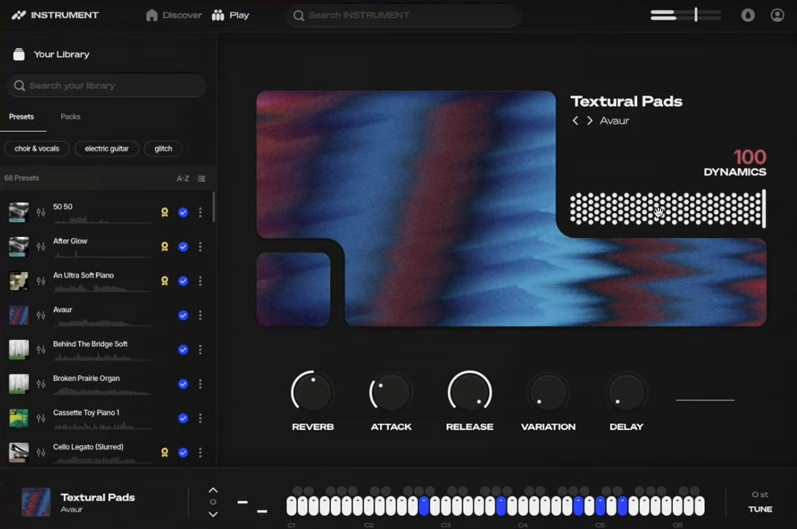Toggle checkmark for Behind The Bridge Soft
The height and width of the screenshot is (529, 797).
coord(183,350)
